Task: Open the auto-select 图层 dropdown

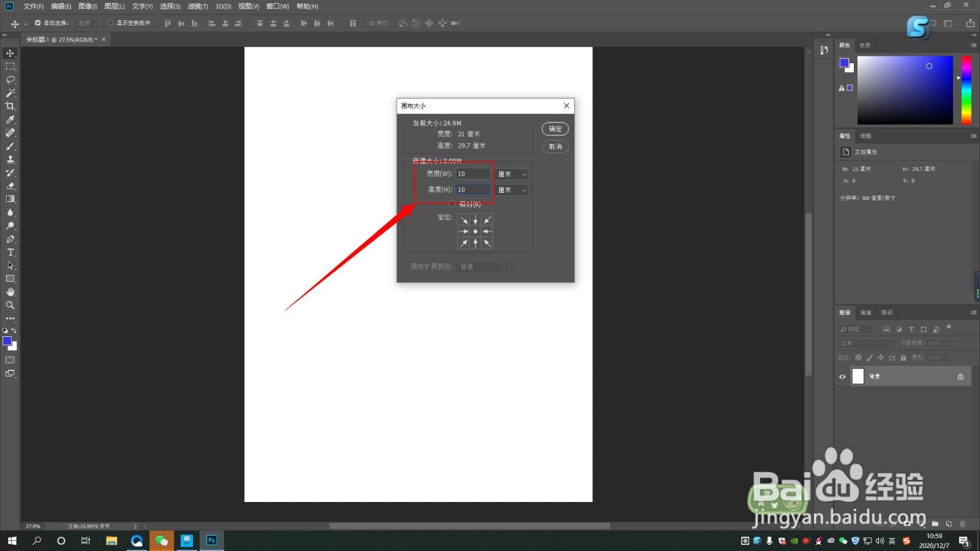Action: pos(87,23)
